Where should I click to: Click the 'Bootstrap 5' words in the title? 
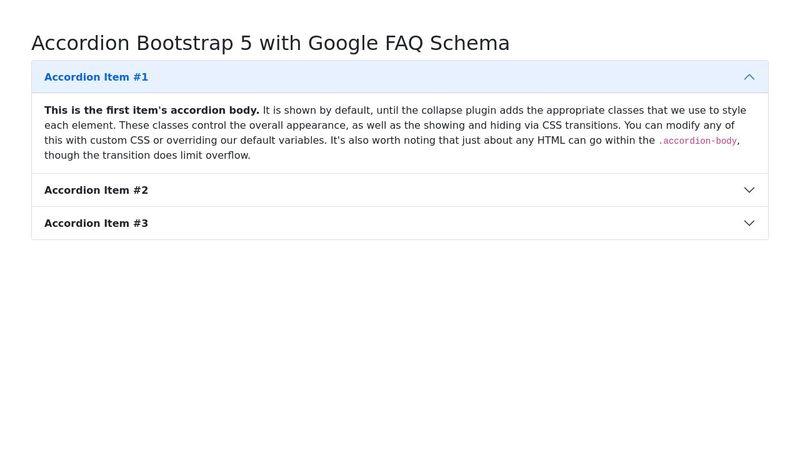[x=194, y=43]
